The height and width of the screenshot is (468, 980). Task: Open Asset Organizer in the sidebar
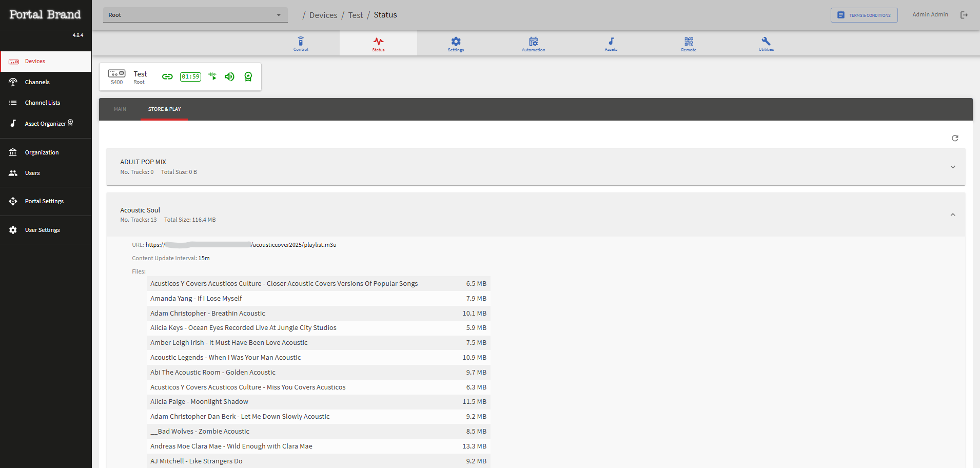[46, 123]
